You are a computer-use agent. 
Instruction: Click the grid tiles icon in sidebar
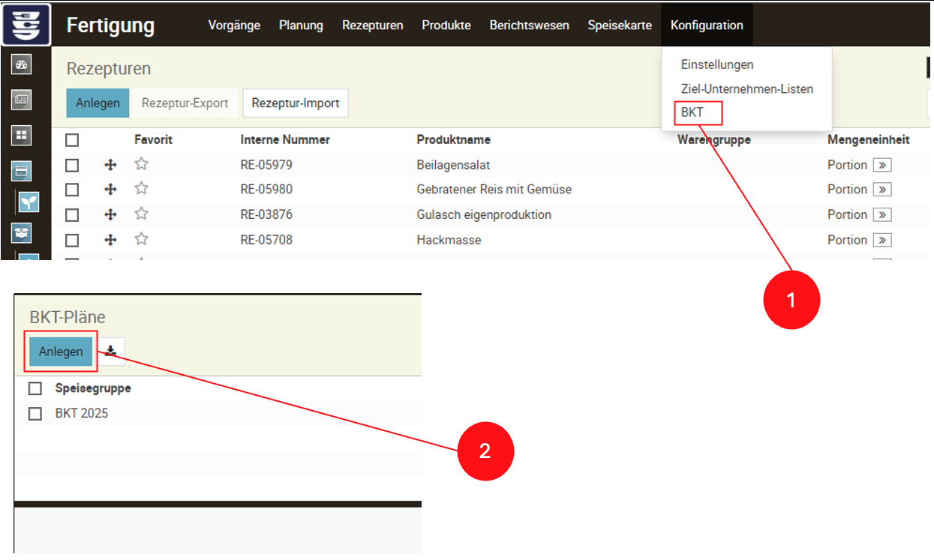pyautogui.click(x=22, y=135)
